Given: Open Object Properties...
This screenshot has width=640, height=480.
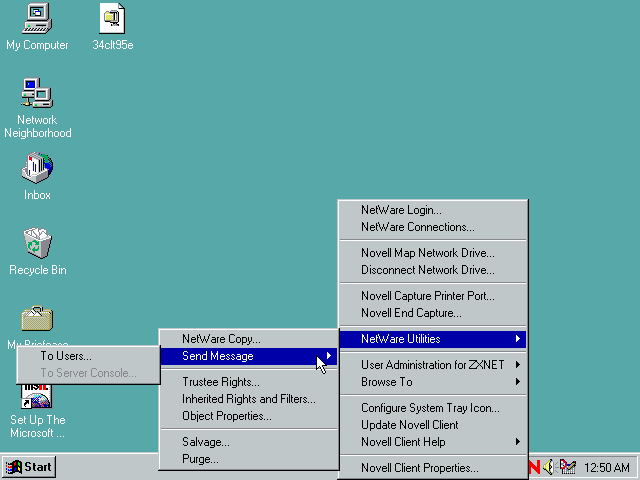Looking at the screenshot, I should 249,416.
